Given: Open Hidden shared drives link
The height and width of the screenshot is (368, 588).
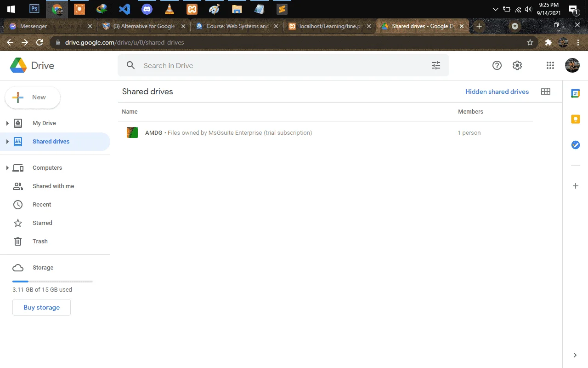Looking at the screenshot, I should click(497, 92).
